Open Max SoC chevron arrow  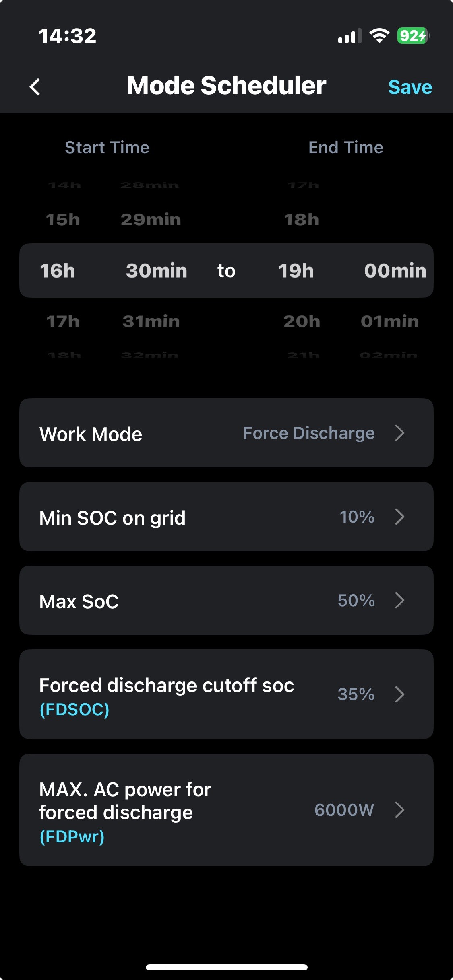[399, 601]
